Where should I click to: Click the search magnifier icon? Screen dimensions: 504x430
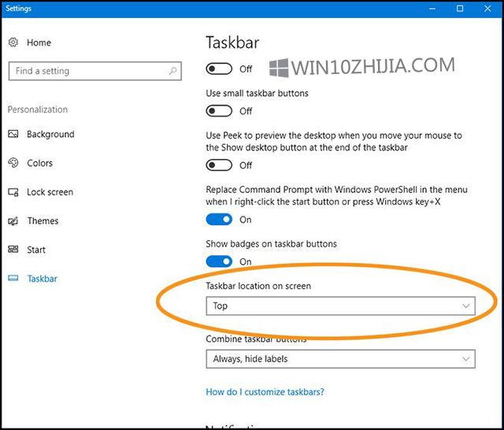pyautogui.click(x=173, y=71)
